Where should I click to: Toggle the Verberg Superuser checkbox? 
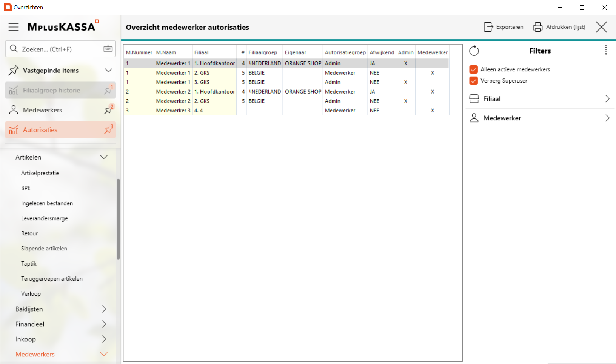click(x=474, y=81)
